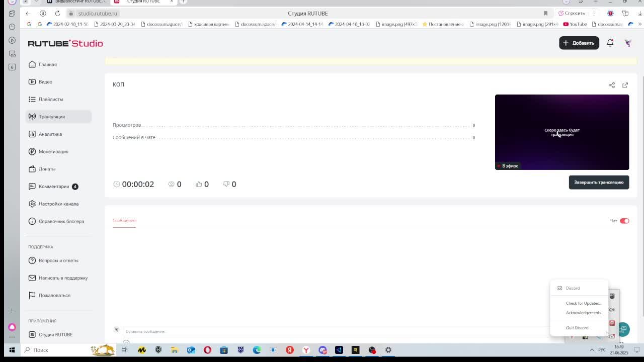This screenshot has width=644, height=362.
Task: Select Check for Updates... in Discord menu
Action: [583, 303]
